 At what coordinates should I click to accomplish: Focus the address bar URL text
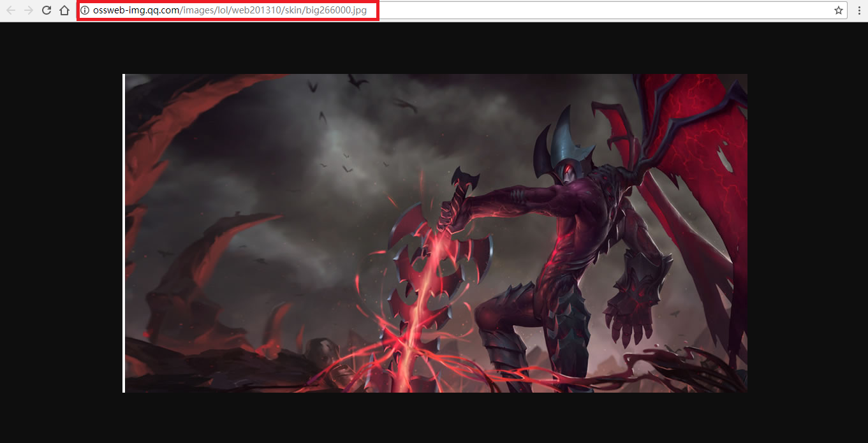230,10
